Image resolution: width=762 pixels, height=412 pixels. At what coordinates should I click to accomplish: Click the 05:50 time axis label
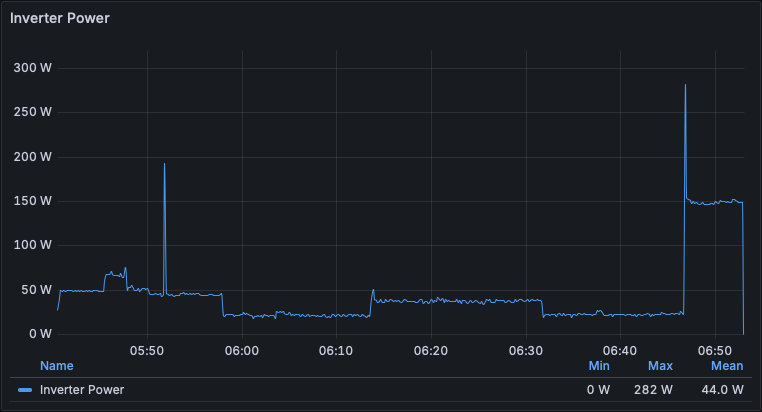click(x=147, y=351)
